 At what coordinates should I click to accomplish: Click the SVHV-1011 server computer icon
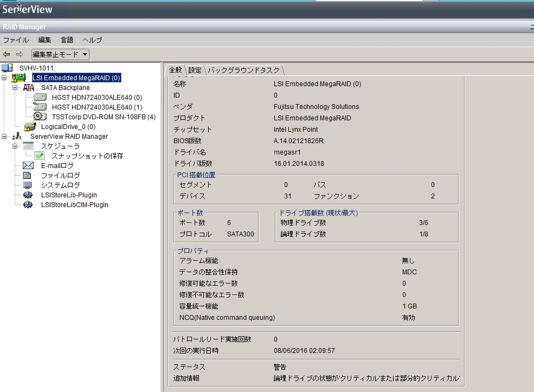(x=7, y=68)
